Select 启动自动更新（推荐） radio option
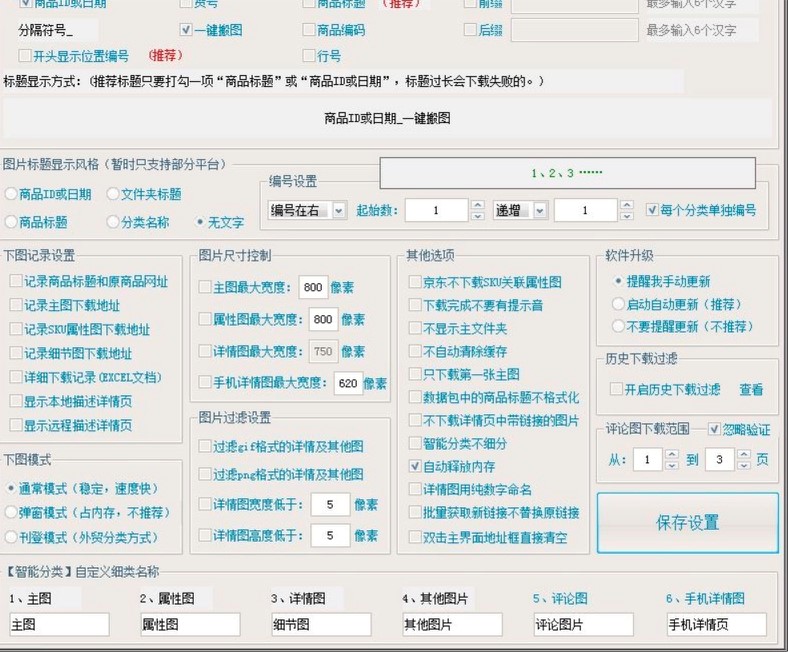Image resolution: width=788 pixels, height=652 pixels. click(618, 304)
